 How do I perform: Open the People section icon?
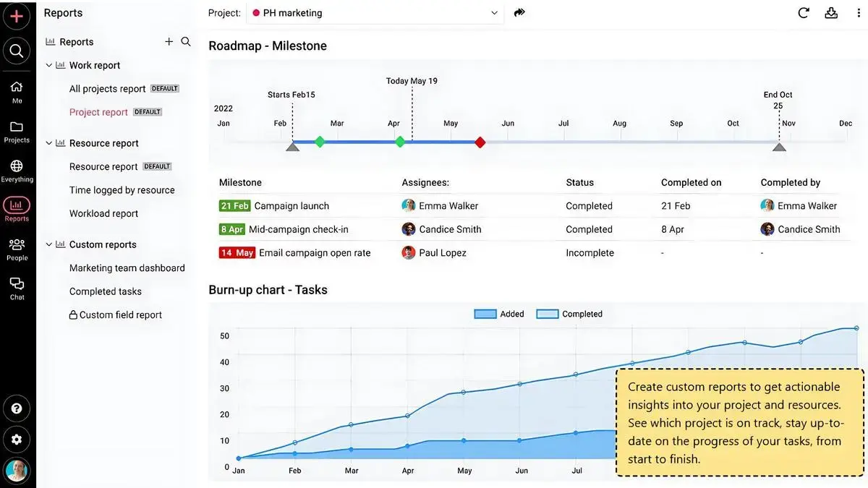(x=17, y=249)
